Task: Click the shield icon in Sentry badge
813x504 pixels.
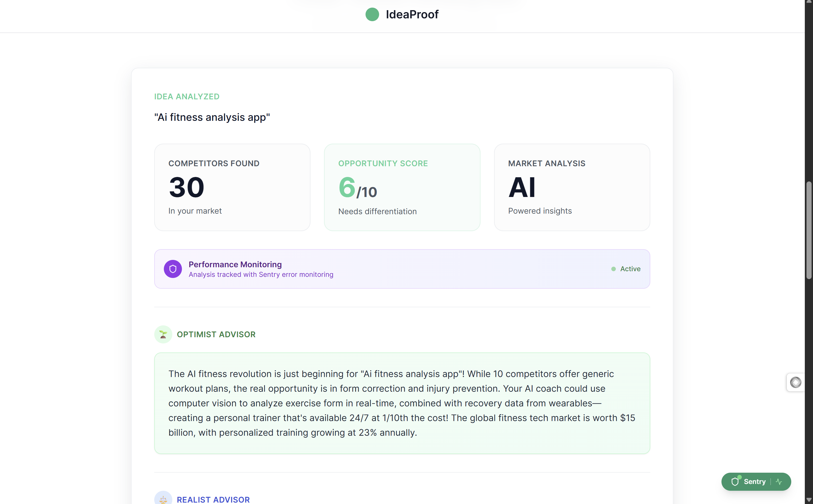Action: 735,481
